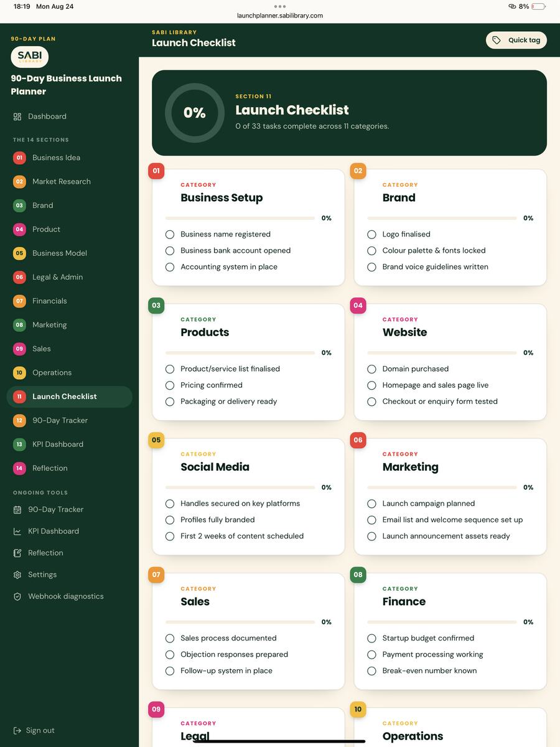This screenshot has height=747, width=560.
Task: Mark Packaging or delivery ready done
Action: pos(170,402)
